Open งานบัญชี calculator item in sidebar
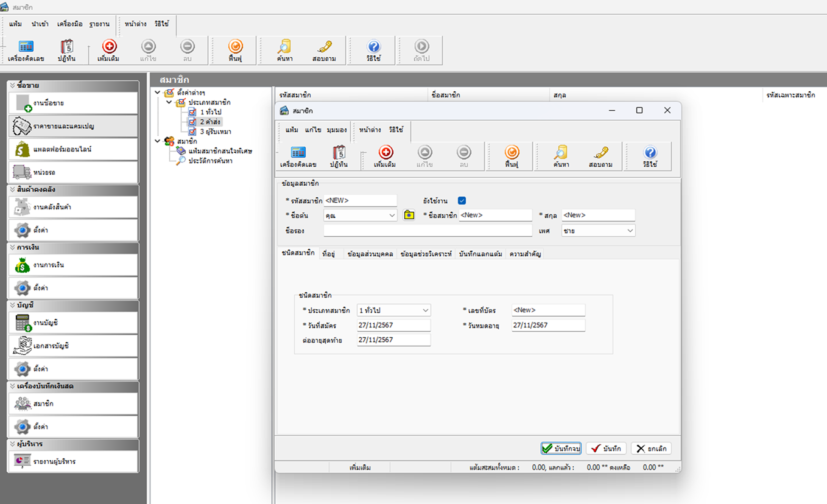Image resolution: width=827 pixels, height=504 pixels. 73,323
